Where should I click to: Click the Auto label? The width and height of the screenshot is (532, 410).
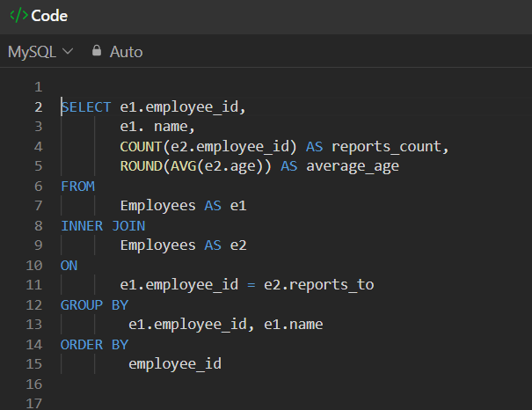pyautogui.click(x=126, y=52)
